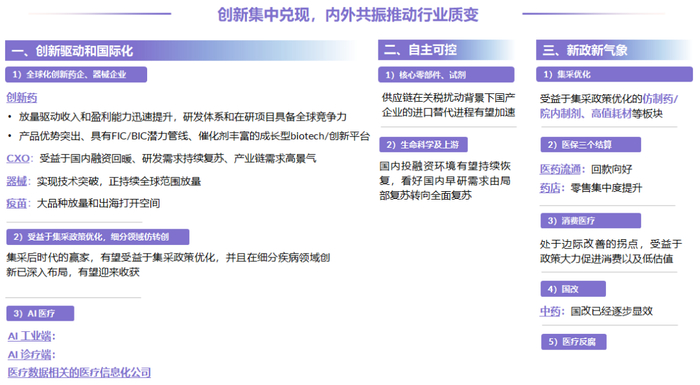Screen dimensions: 700x385
Task: Click the label 2) 受益于集采政策优化，细分领域仿转创
Action: point(98,237)
